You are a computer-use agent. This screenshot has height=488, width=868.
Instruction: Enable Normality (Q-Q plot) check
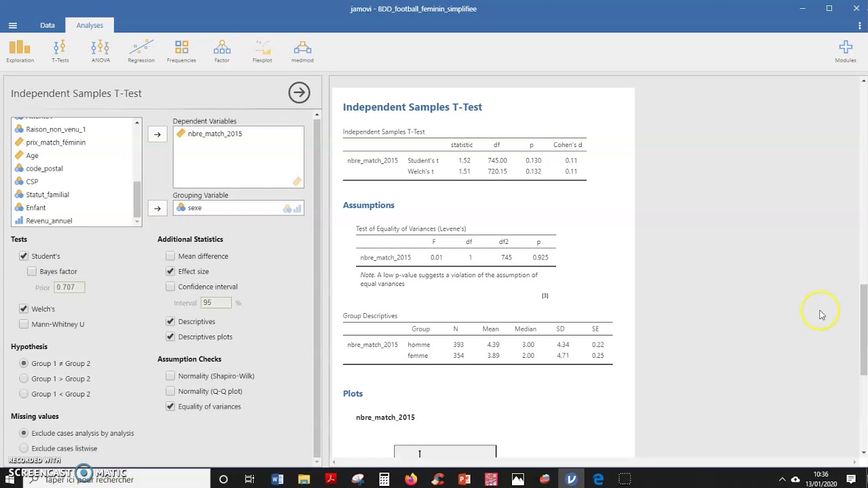click(170, 391)
